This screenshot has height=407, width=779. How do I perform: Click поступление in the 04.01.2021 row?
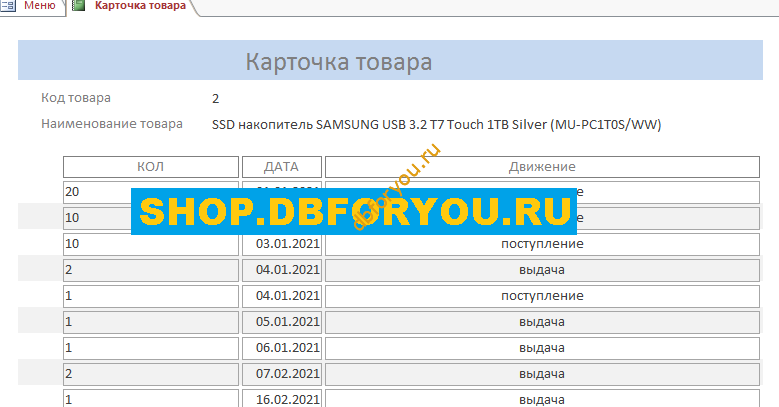(542, 296)
